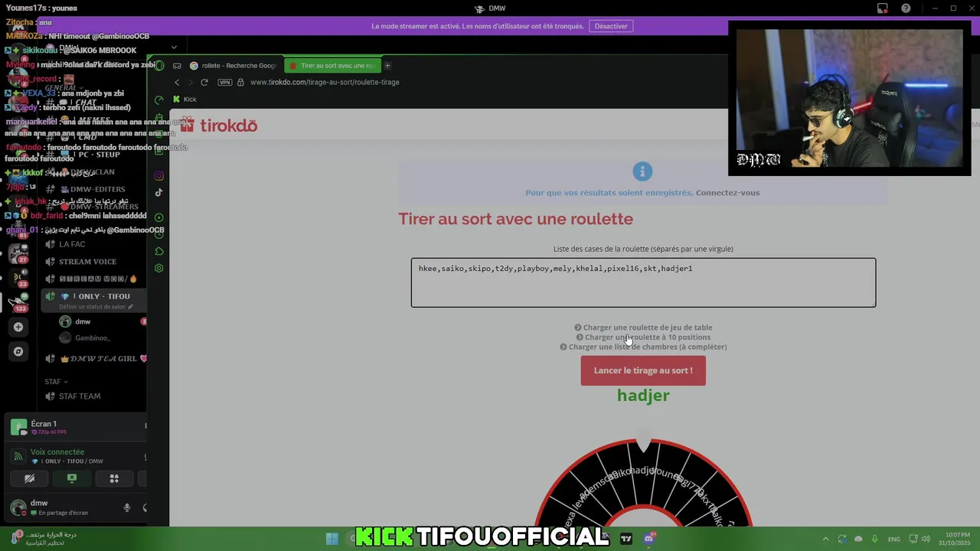This screenshot has height=551, width=980.
Task: Reload the tirokdo page
Action: pos(204,82)
